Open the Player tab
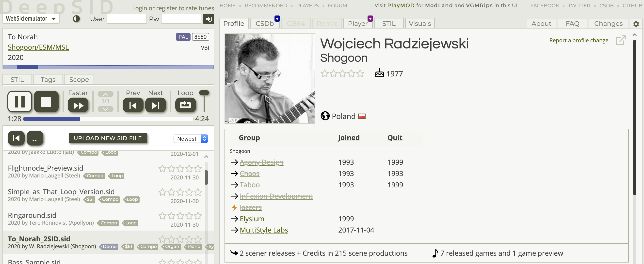 coord(358,23)
